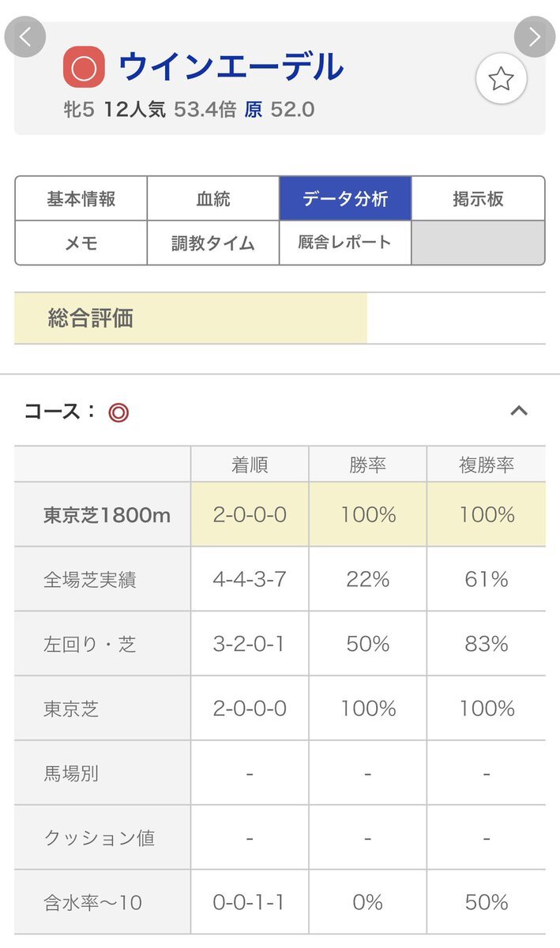Select the データ分析 tab

[x=345, y=198]
